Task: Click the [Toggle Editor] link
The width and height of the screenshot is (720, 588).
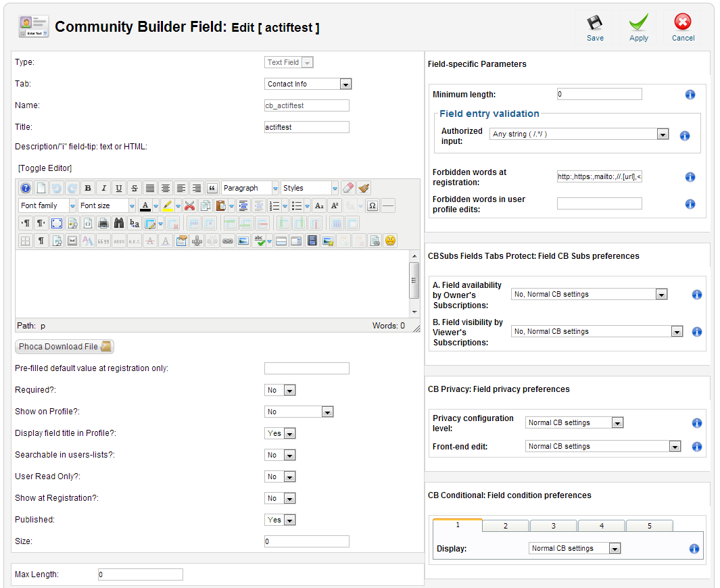Action: pyautogui.click(x=45, y=168)
